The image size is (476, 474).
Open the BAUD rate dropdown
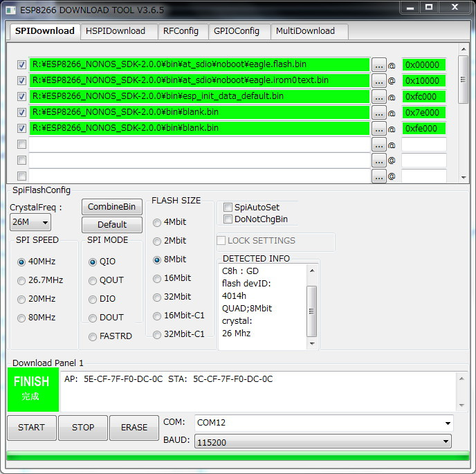tap(322, 441)
